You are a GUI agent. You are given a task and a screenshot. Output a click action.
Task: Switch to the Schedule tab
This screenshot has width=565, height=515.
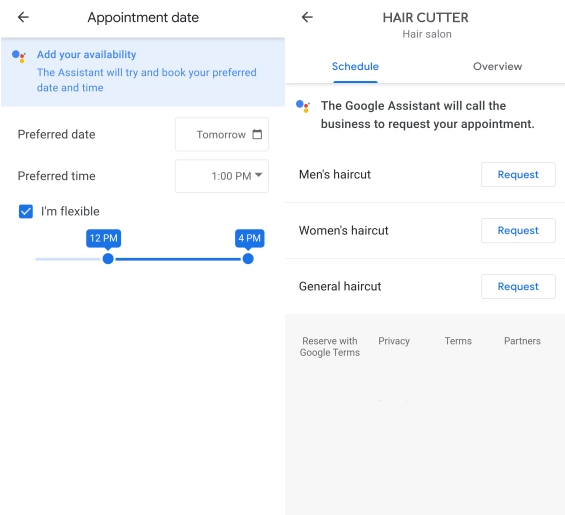coord(355,67)
